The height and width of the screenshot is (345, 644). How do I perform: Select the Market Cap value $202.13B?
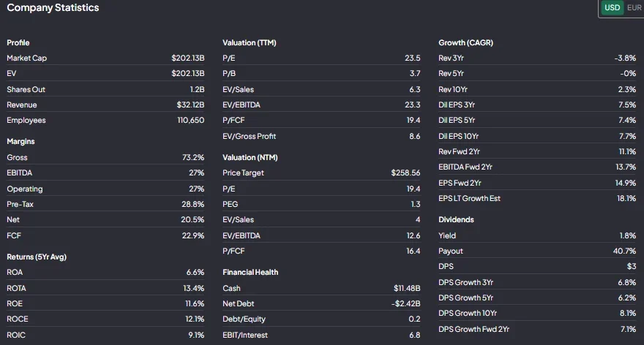187,58
